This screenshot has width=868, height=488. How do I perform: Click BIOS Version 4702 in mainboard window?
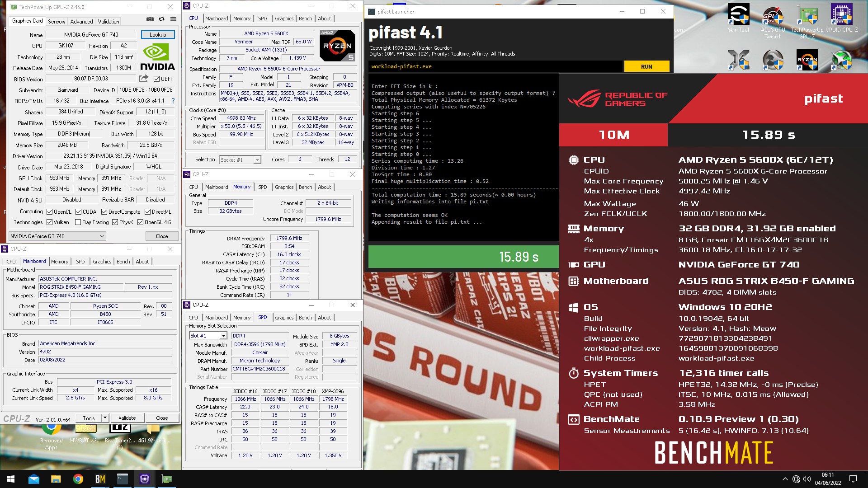click(105, 352)
